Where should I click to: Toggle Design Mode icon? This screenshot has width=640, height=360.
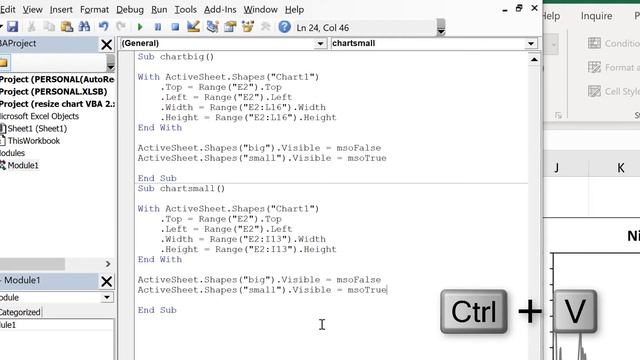193,27
